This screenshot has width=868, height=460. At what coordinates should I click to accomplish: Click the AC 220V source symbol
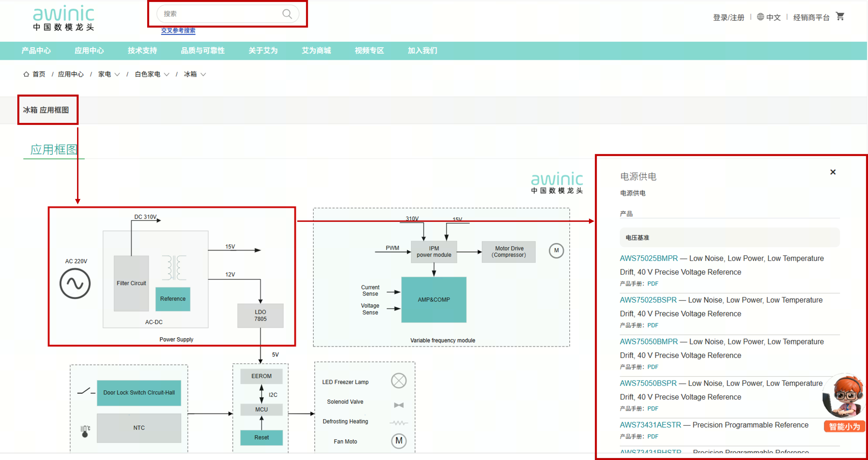(x=75, y=283)
